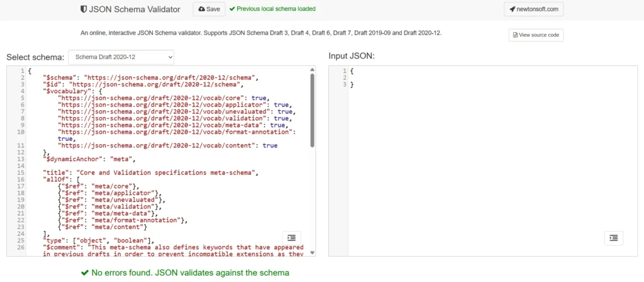
Task: Click the "$id" line in schema editor
Action: click(x=143, y=84)
